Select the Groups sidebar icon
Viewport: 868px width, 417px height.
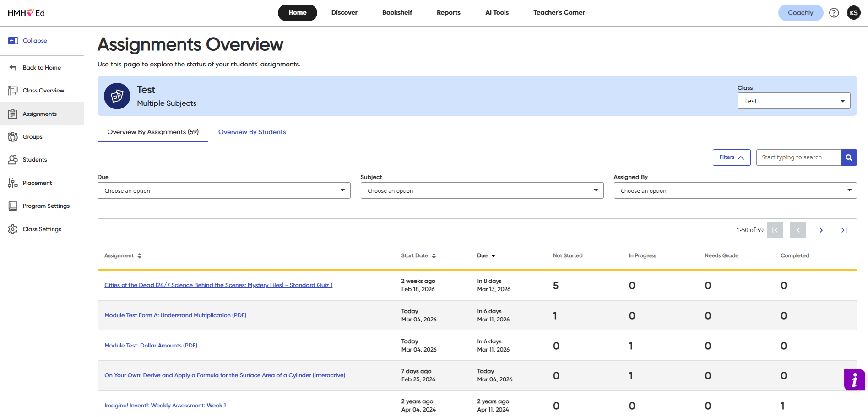click(x=13, y=137)
